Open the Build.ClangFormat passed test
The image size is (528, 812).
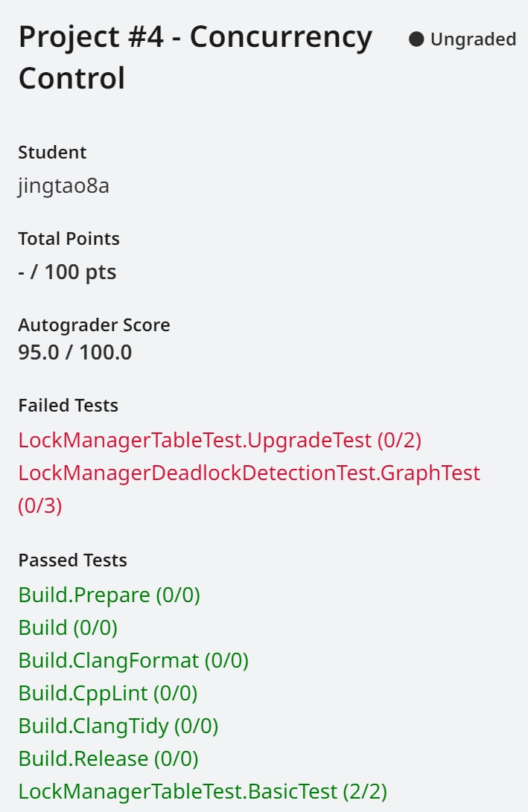[134, 661]
